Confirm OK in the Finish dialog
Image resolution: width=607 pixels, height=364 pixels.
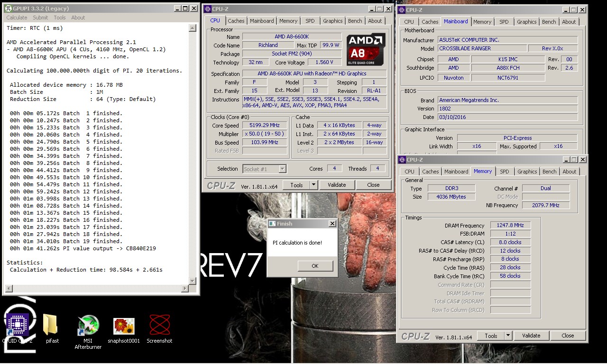(x=315, y=266)
